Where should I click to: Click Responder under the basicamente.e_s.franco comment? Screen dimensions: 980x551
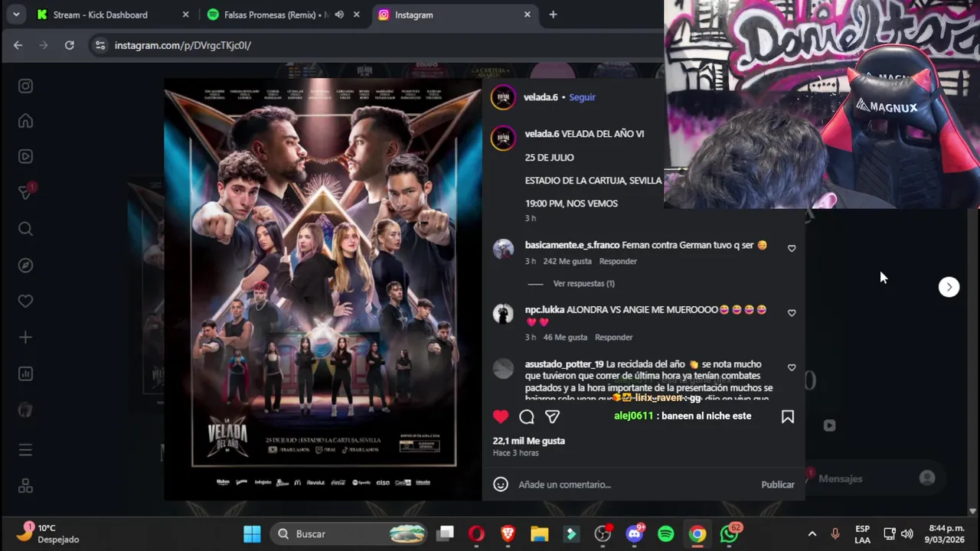pos(618,261)
